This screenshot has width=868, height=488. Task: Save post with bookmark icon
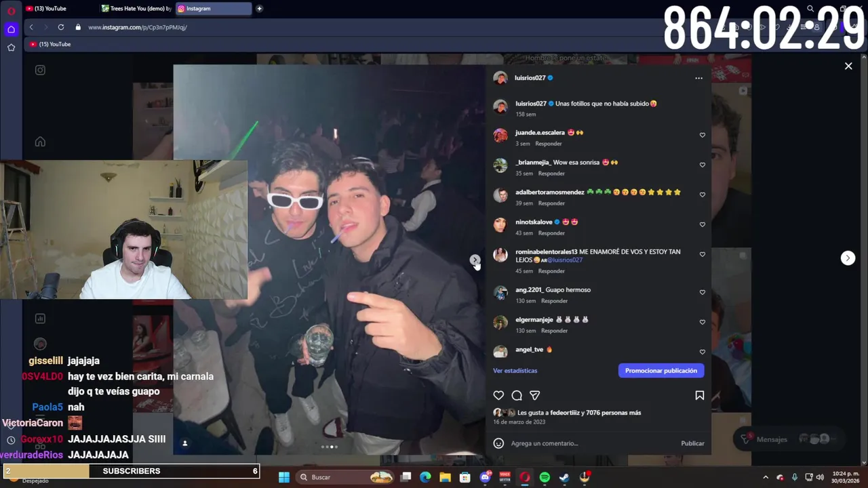699,395
